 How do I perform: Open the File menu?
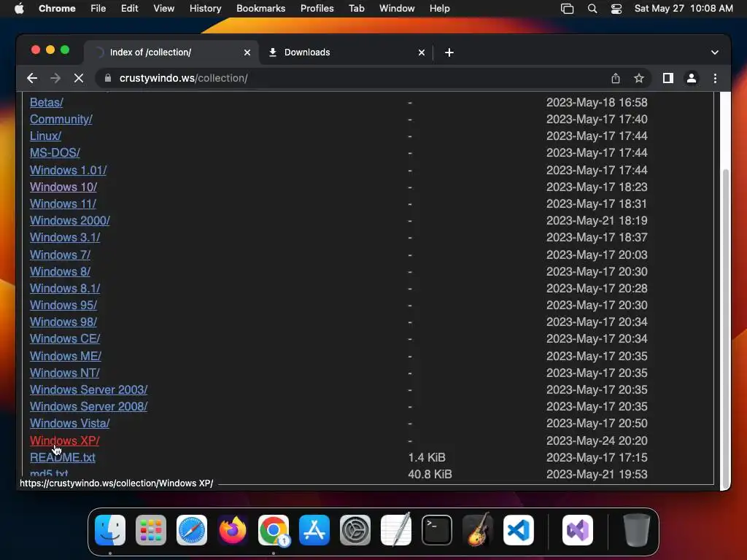(x=98, y=9)
